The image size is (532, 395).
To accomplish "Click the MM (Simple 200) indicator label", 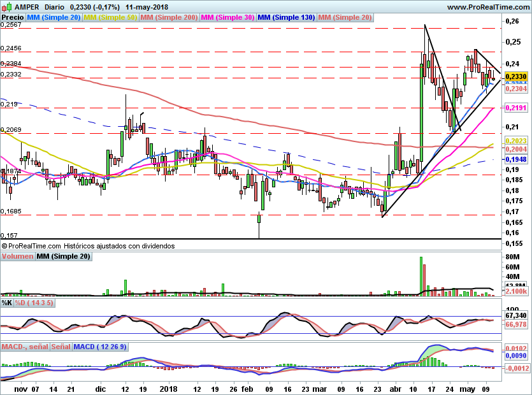I will tap(169, 17).
